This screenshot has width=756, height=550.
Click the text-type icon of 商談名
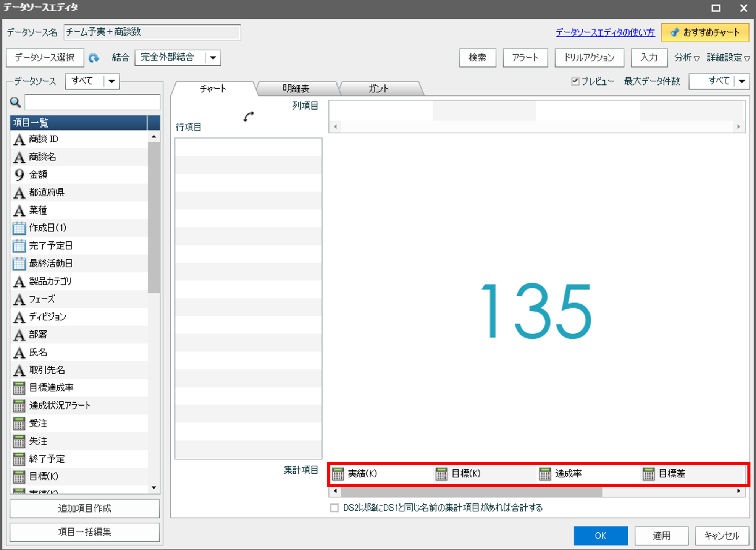click(x=19, y=157)
